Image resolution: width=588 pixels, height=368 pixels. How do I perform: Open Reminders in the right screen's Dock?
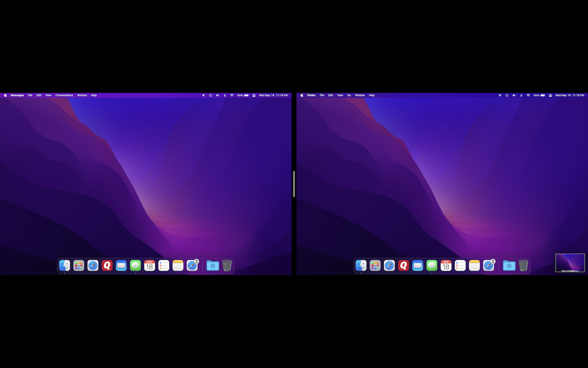coord(460,266)
